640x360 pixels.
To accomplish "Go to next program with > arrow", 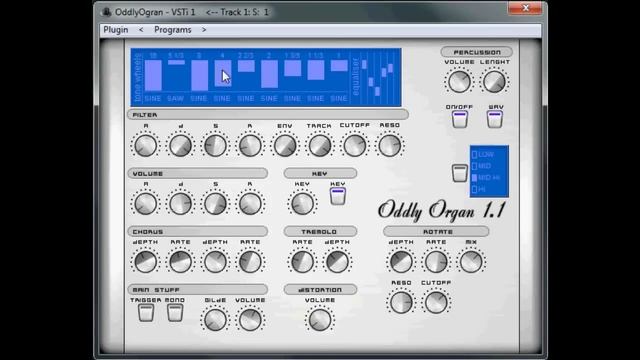I will pos(204,30).
